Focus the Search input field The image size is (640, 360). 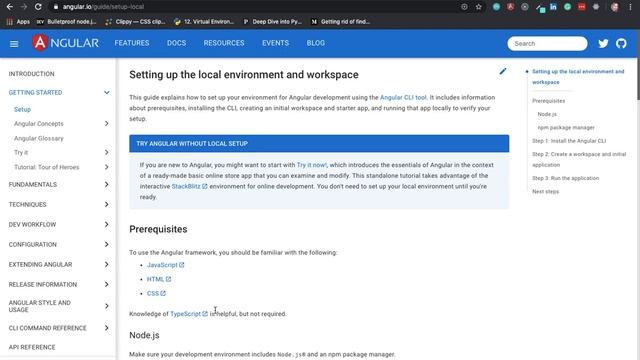coord(547,43)
